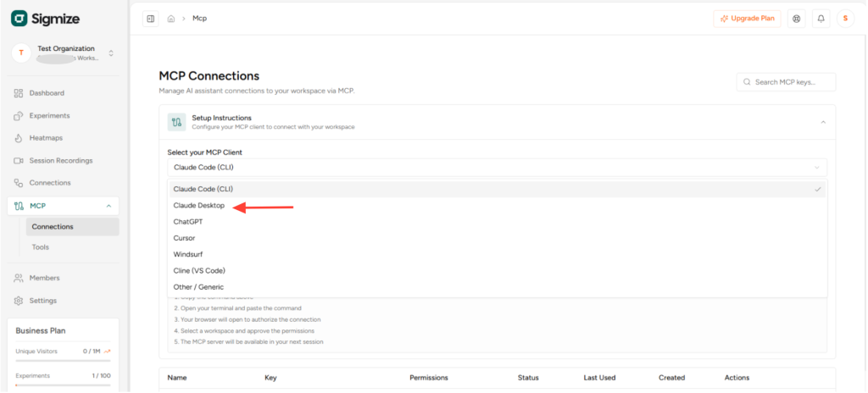
Task: Click the MCP icon in sidebar
Action: point(19,206)
